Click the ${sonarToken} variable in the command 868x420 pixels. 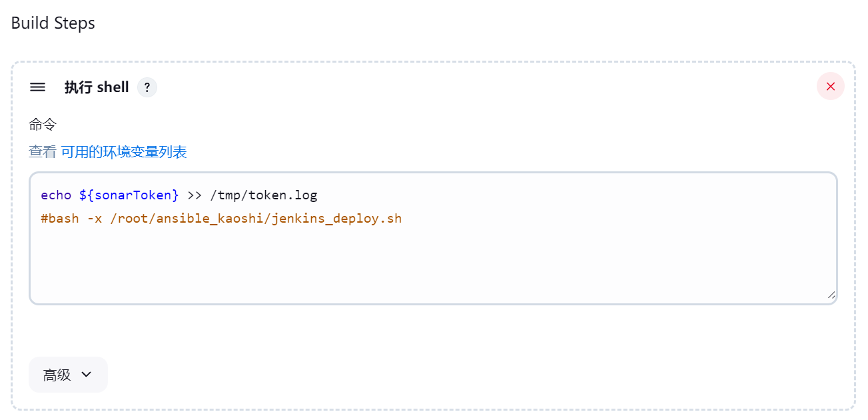coord(129,195)
